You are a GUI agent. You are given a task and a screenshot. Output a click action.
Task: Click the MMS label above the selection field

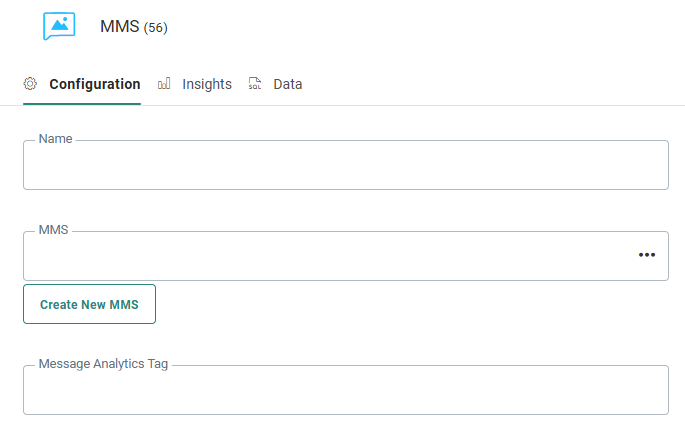pyautogui.click(x=53, y=230)
